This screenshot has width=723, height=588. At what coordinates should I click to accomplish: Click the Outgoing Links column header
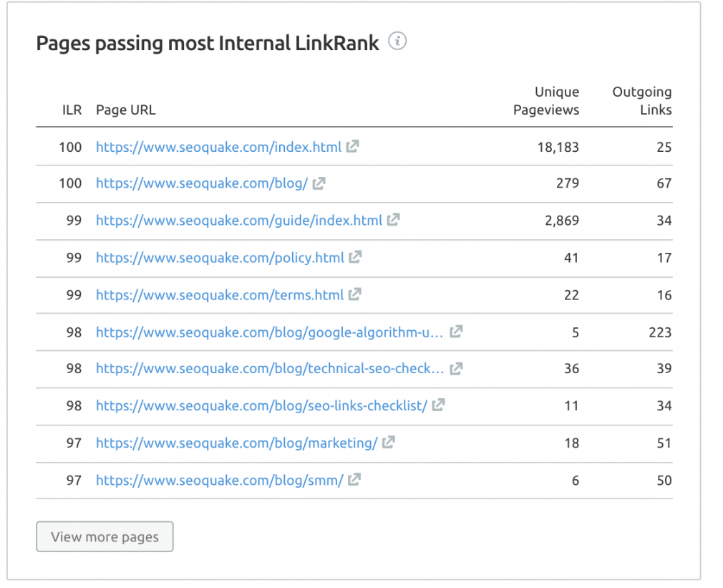tap(642, 100)
